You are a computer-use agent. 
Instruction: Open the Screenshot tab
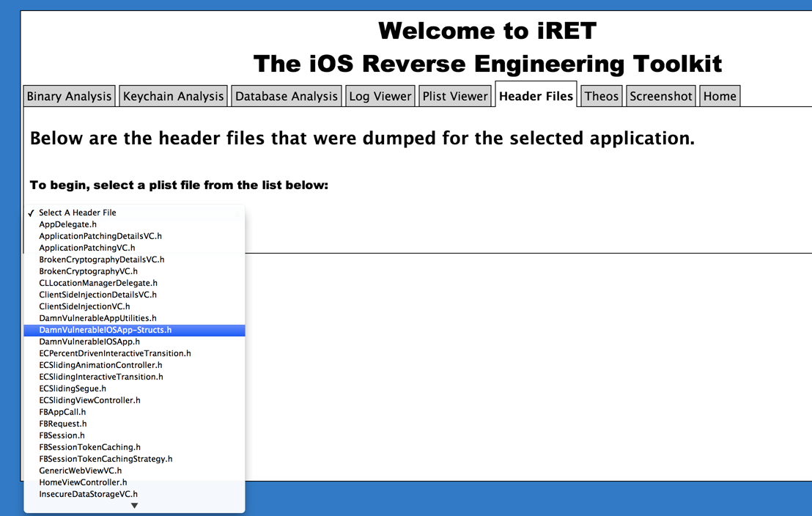(660, 96)
